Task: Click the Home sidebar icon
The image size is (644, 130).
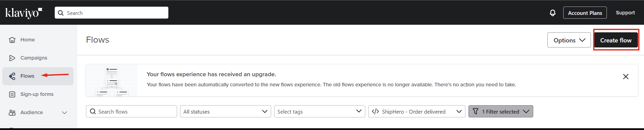Action: (12, 40)
